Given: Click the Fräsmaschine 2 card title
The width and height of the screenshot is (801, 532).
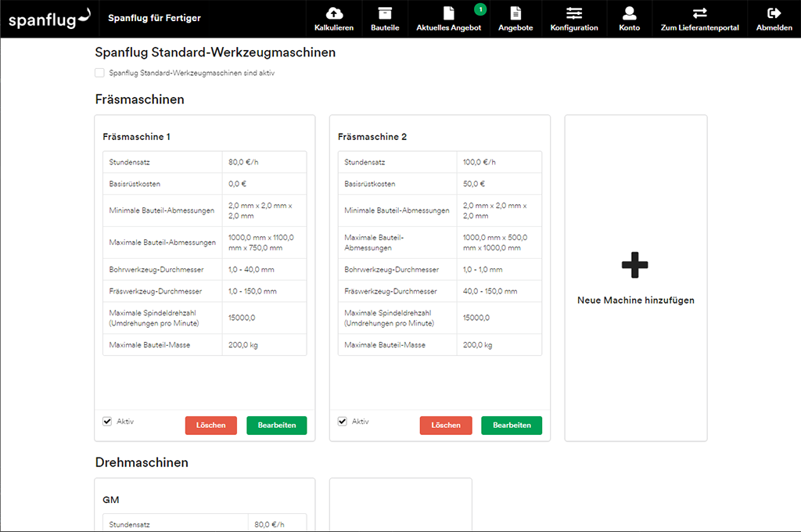Looking at the screenshot, I should point(372,137).
